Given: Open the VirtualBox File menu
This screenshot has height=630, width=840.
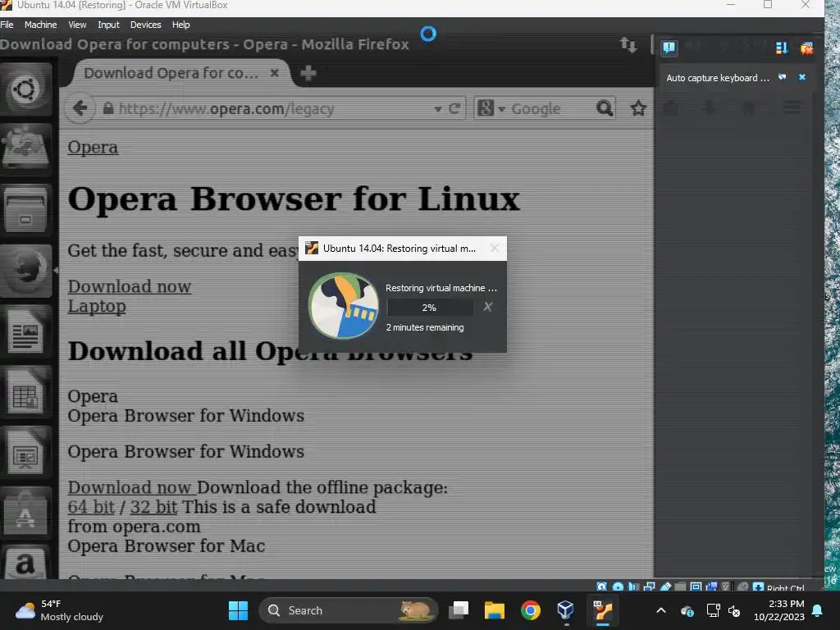Looking at the screenshot, I should 7,25.
